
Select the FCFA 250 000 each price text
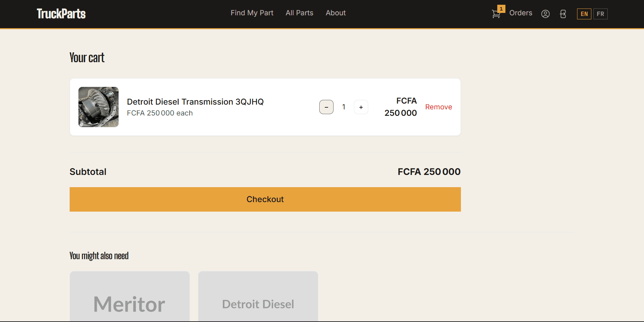[160, 113]
